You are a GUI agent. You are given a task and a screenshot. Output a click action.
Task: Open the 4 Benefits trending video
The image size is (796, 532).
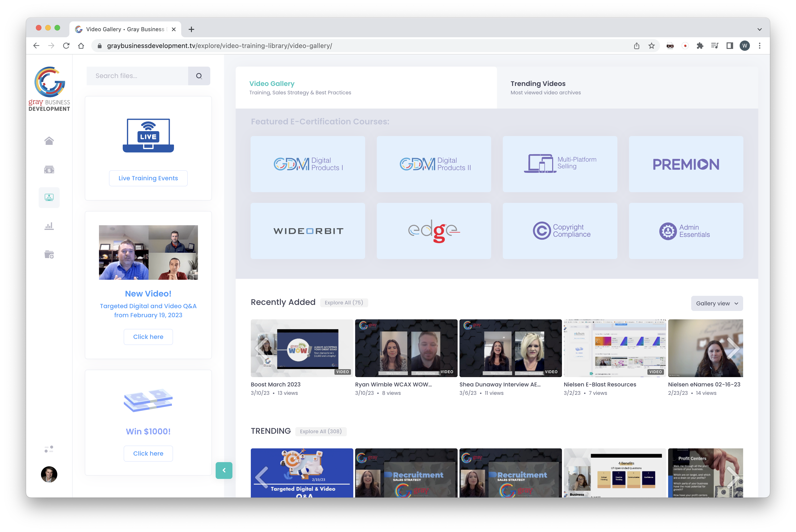click(615, 473)
